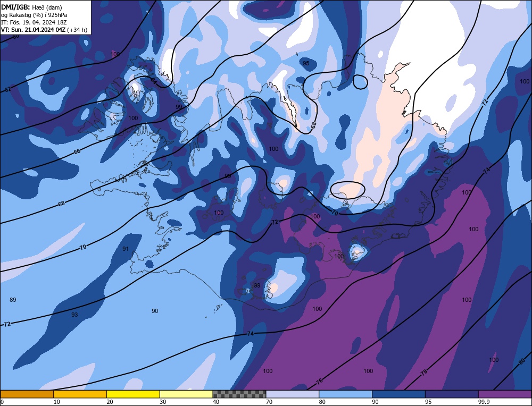Click the "20" legend scale label
The image size is (532, 406).
(110, 402)
